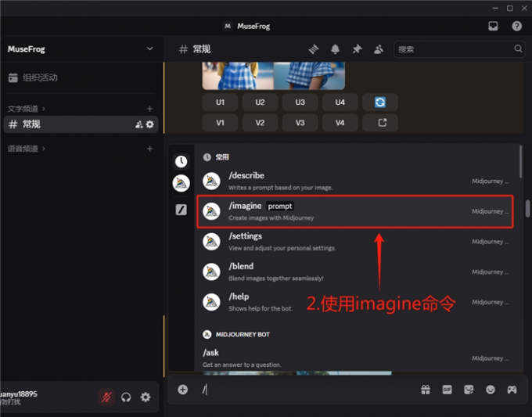Click the V1 variation button
Image resolution: width=532 pixels, height=417 pixels.
pos(220,123)
